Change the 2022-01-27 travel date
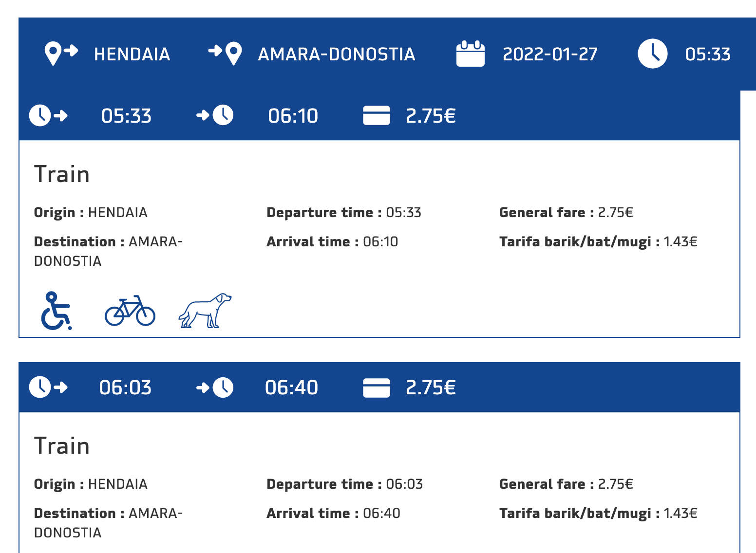This screenshot has height=553, width=756. coord(550,54)
